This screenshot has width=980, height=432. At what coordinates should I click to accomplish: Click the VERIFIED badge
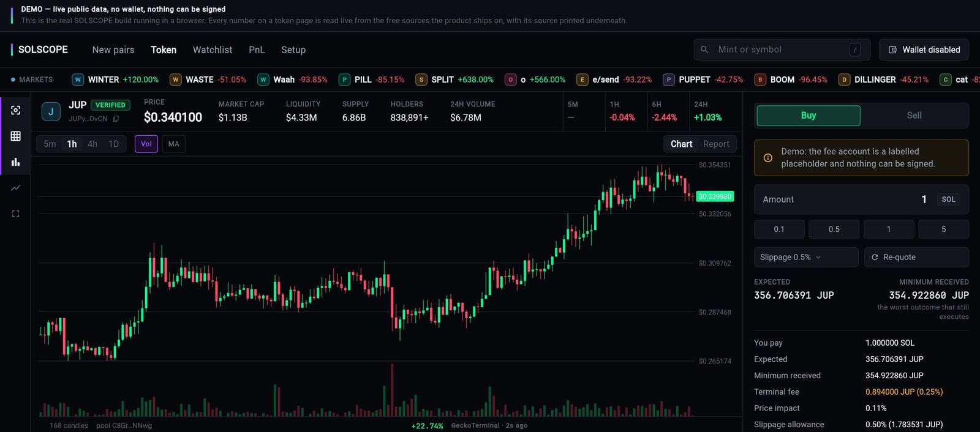[x=110, y=105]
